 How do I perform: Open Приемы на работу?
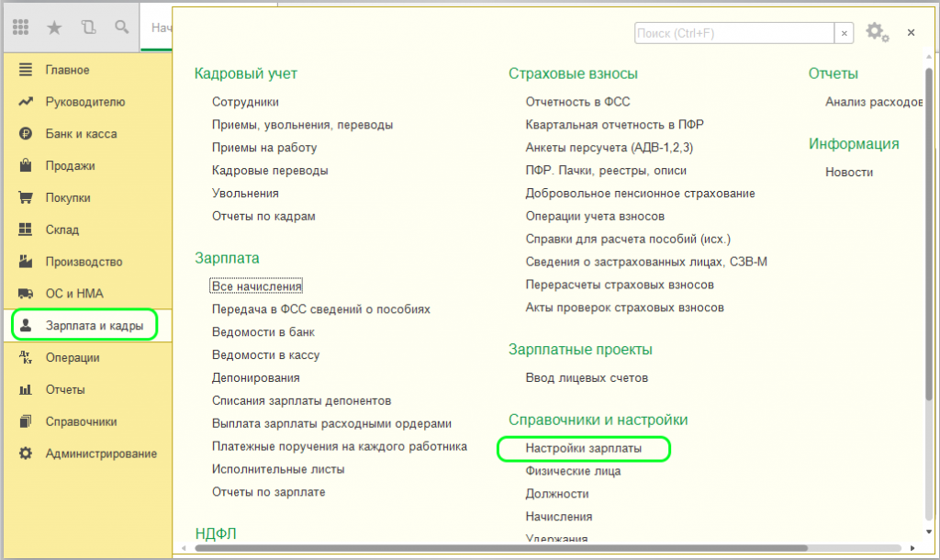(x=263, y=148)
